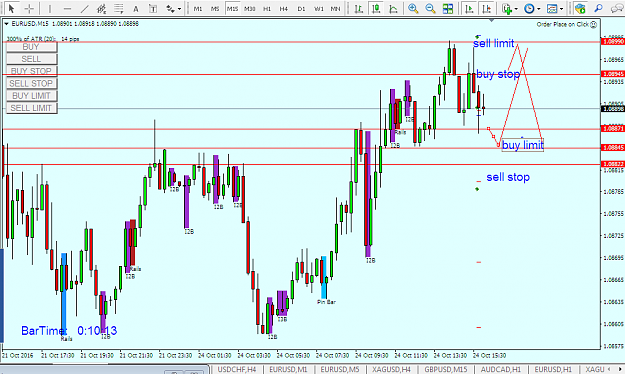
Task: Select the equidistant channel tool
Action: 102,8
